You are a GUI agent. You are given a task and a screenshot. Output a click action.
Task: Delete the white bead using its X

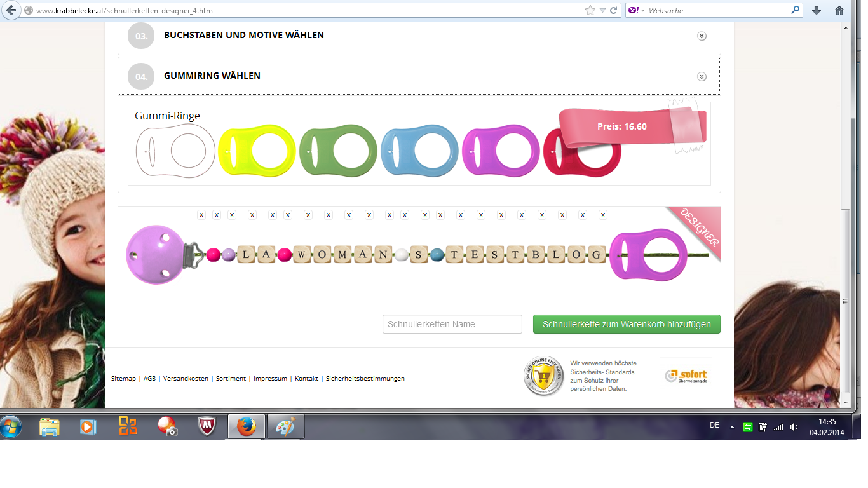click(x=405, y=215)
